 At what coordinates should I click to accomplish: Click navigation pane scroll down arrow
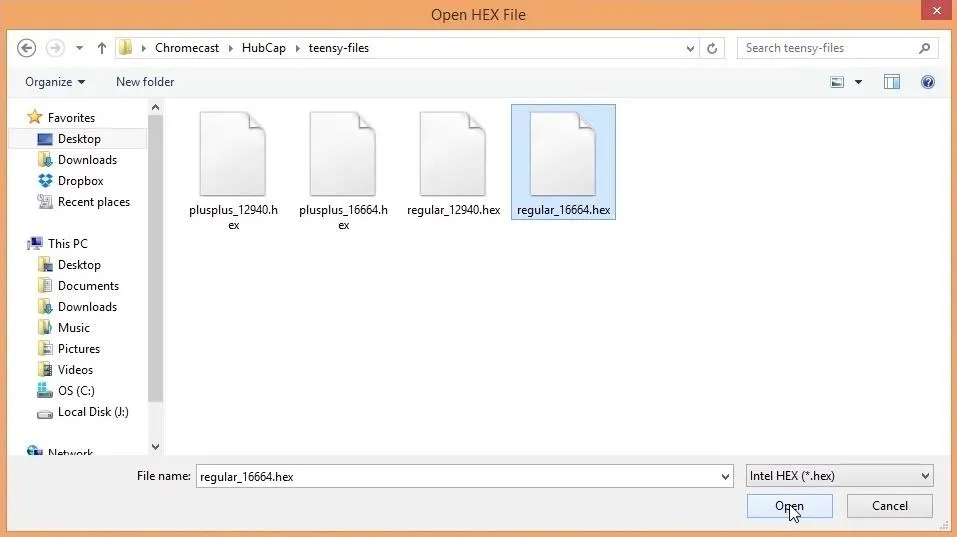tap(155, 447)
